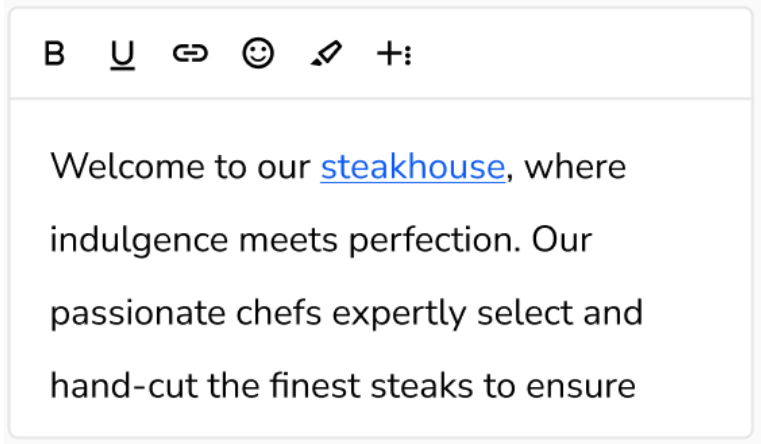Toggle underline formatting

tap(122, 54)
